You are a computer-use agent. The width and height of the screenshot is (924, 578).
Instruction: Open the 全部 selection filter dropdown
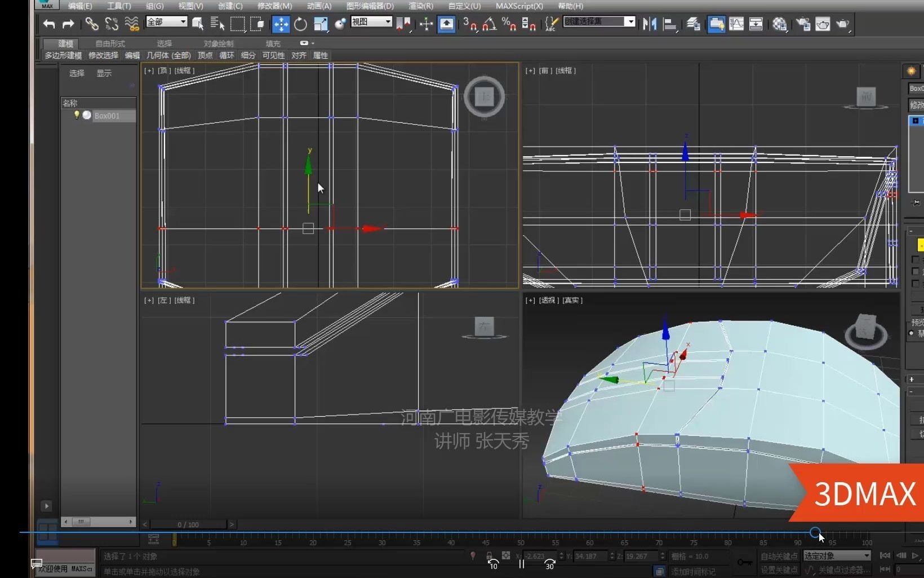tap(183, 21)
